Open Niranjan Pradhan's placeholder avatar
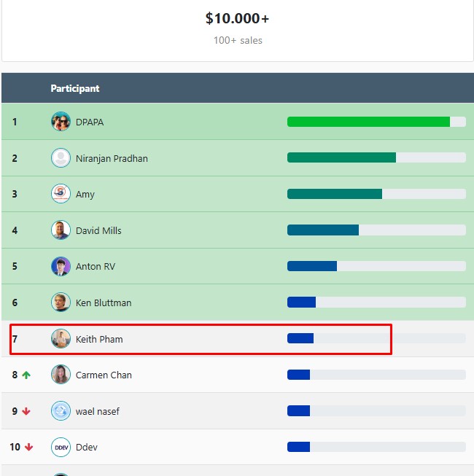The image size is (474, 476). [x=61, y=158]
